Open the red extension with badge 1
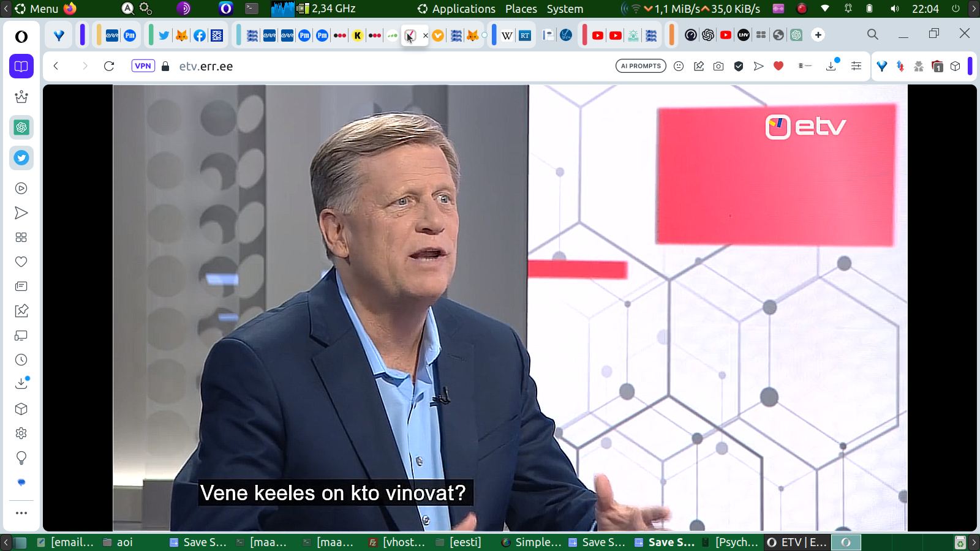 [x=937, y=66]
